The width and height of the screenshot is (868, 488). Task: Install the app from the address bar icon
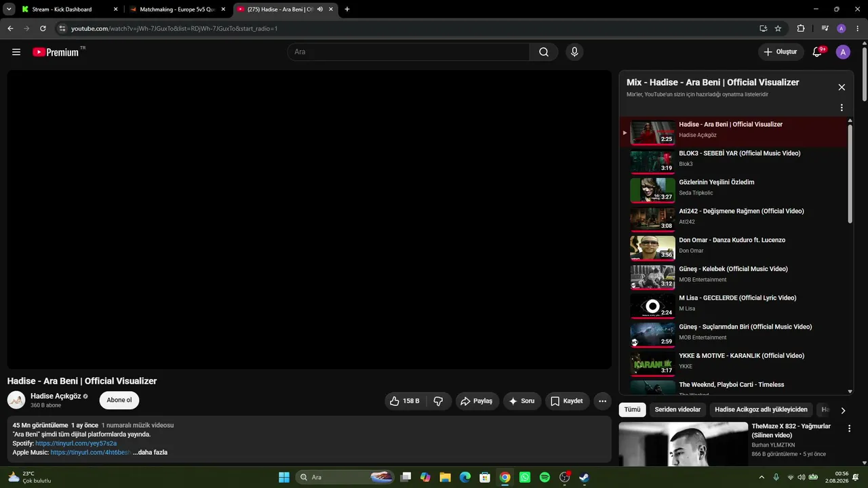pos(764,28)
